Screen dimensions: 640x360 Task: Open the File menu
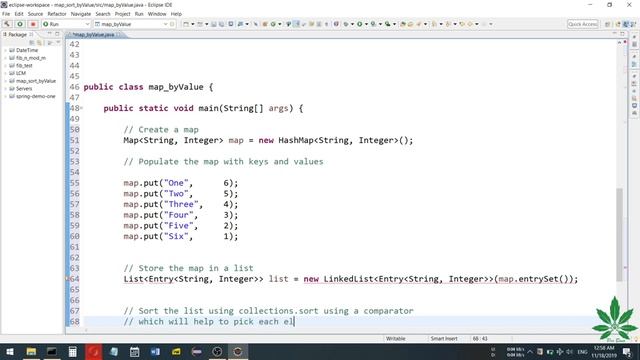click(6, 14)
